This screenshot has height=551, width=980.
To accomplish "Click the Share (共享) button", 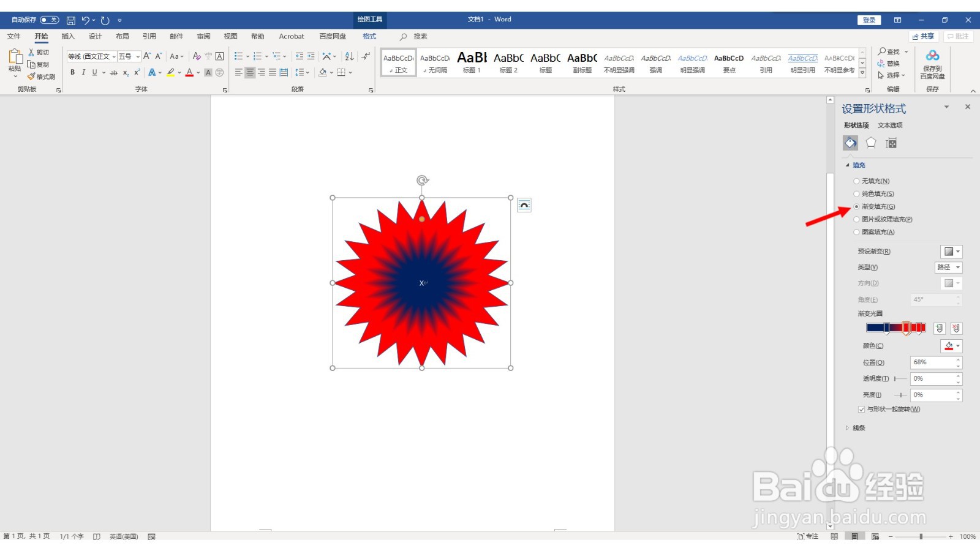I will coord(924,37).
